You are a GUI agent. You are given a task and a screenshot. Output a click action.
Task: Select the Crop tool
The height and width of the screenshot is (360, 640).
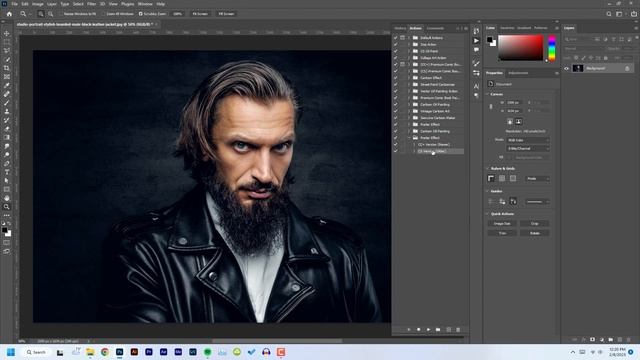(x=7, y=68)
